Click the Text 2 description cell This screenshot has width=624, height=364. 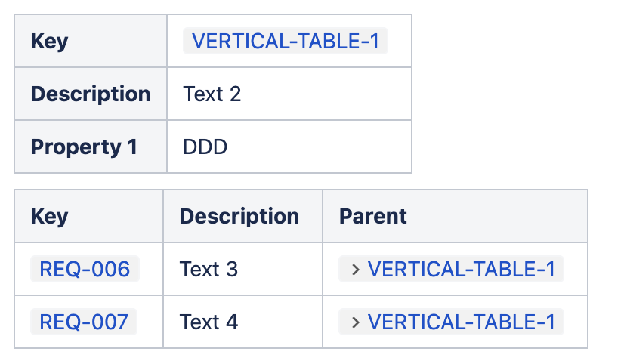(x=212, y=94)
